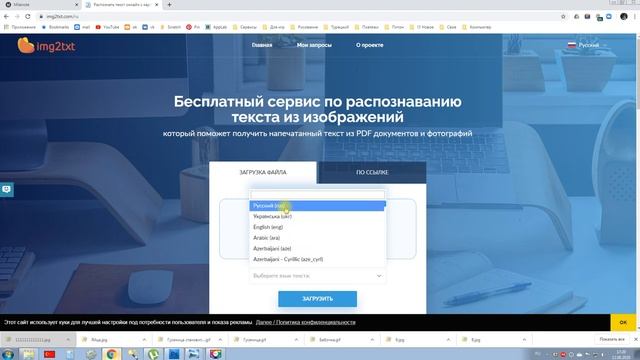Expand options for Бабочка.gif download

[x=372, y=340]
